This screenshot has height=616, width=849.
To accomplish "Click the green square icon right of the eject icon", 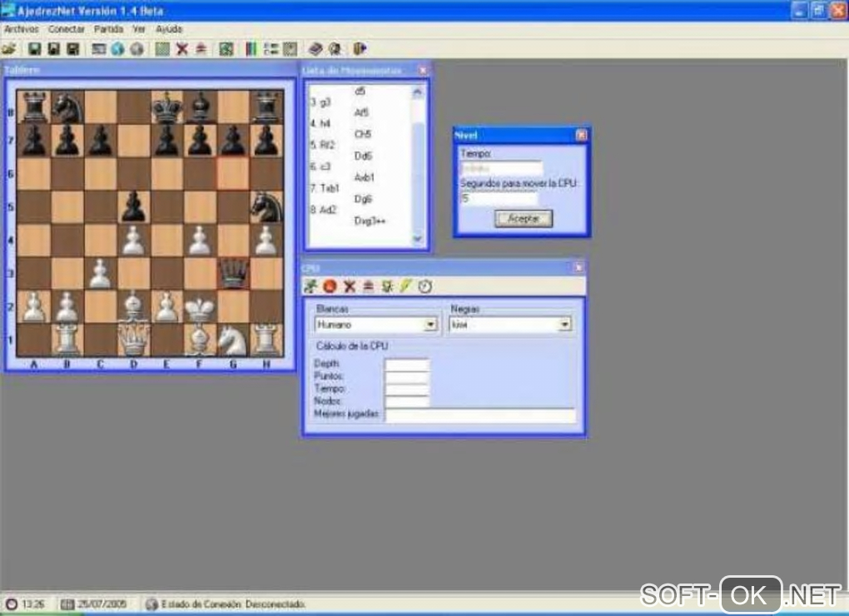I will click(x=226, y=49).
